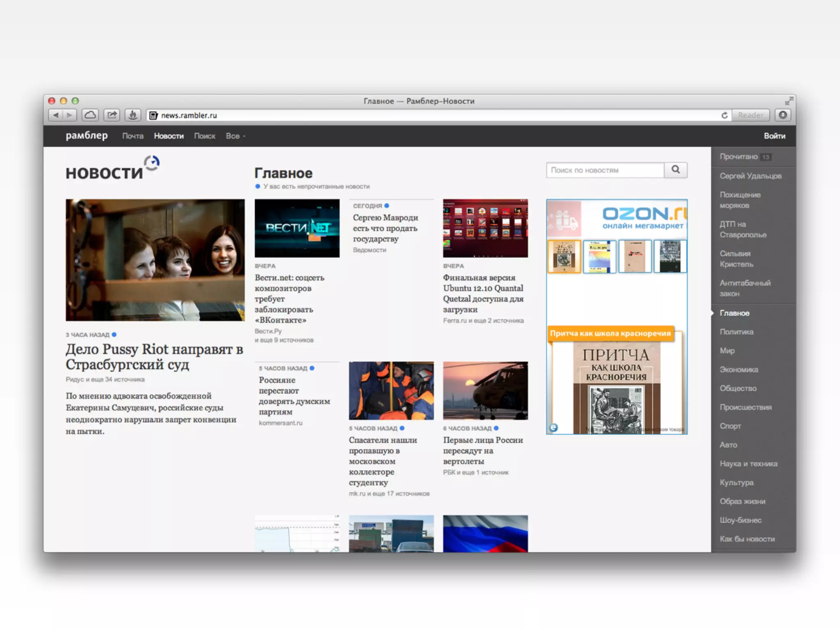
Task: Open headline Дело Pussy Riot направят в Страсбургский суд
Action: coord(154,357)
